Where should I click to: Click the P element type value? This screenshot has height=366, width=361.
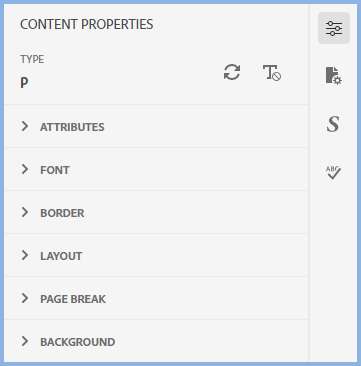click(x=24, y=83)
